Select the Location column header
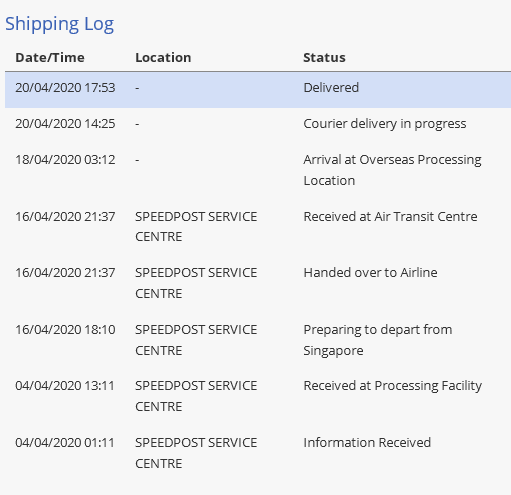This screenshot has width=511, height=495. (163, 58)
